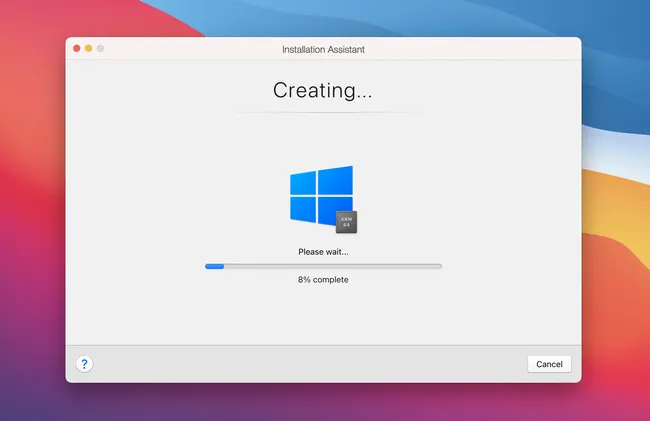This screenshot has width=650, height=421.
Task: Click the ARM 64 chip badge
Action: tap(347, 222)
